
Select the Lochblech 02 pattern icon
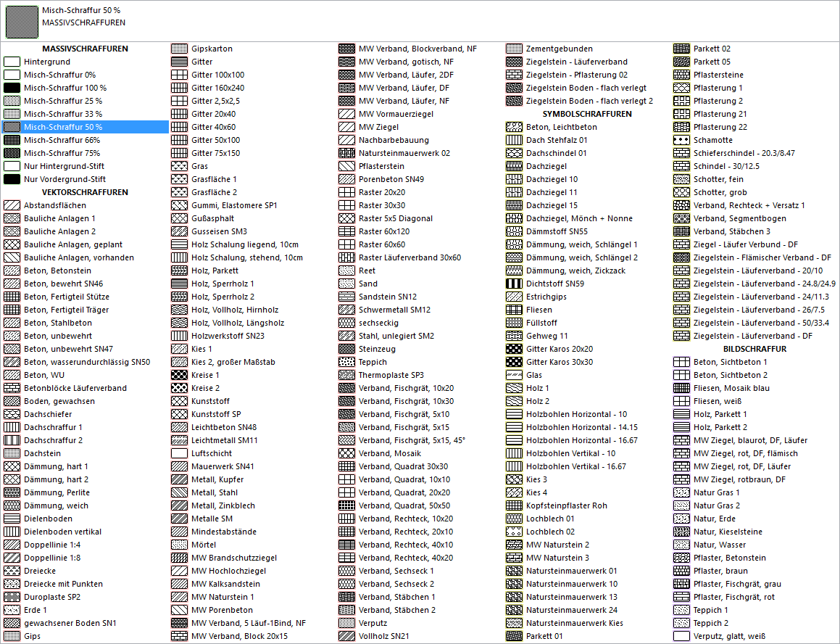(x=515, y=532)
